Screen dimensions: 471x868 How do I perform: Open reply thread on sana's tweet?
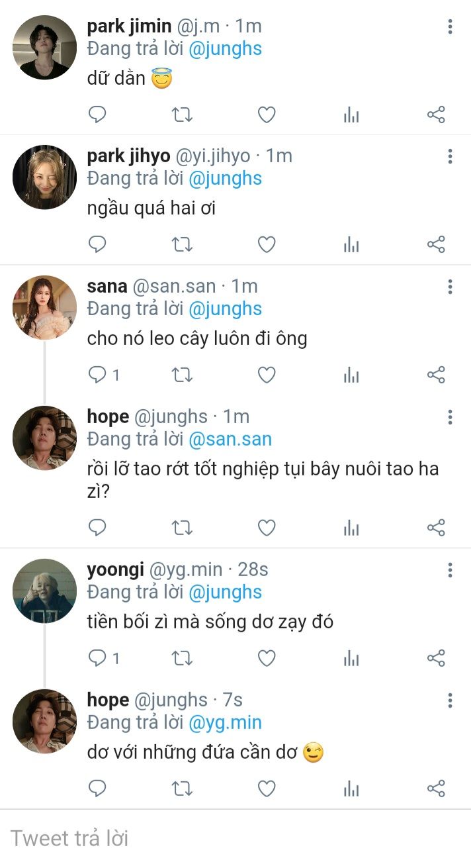(99, 375)
